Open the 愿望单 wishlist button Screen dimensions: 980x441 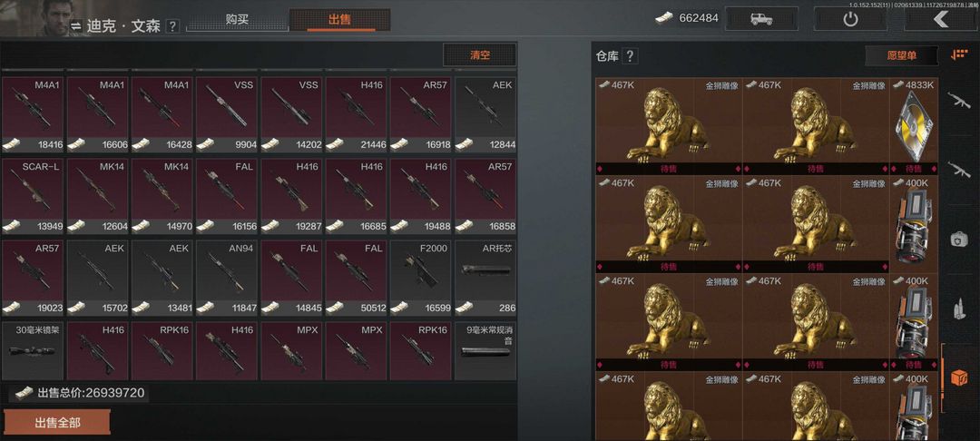pyautogui.click(x=901, y=55)
